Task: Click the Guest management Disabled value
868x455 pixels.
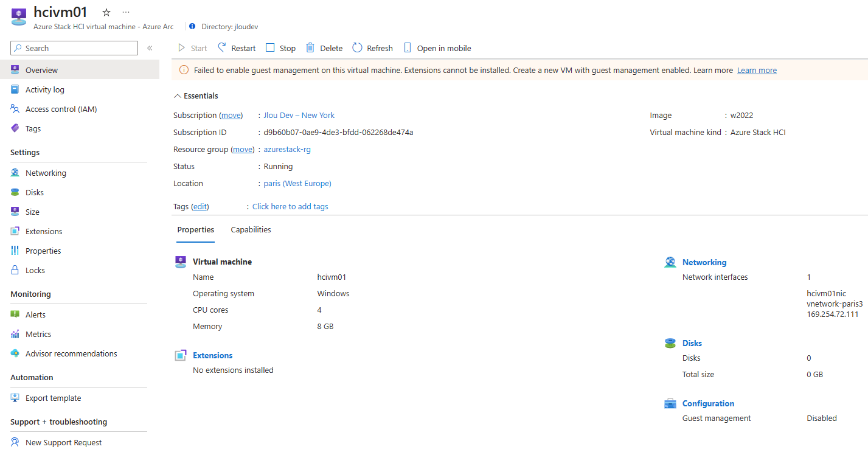Action: (x=822, y=419)
